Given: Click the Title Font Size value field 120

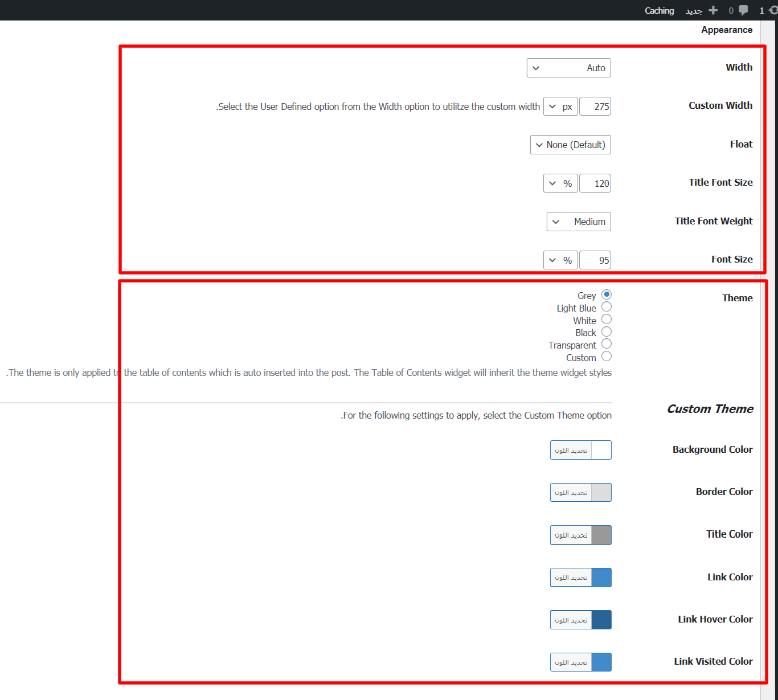Looking at the screenshot, I should point(595,183).
